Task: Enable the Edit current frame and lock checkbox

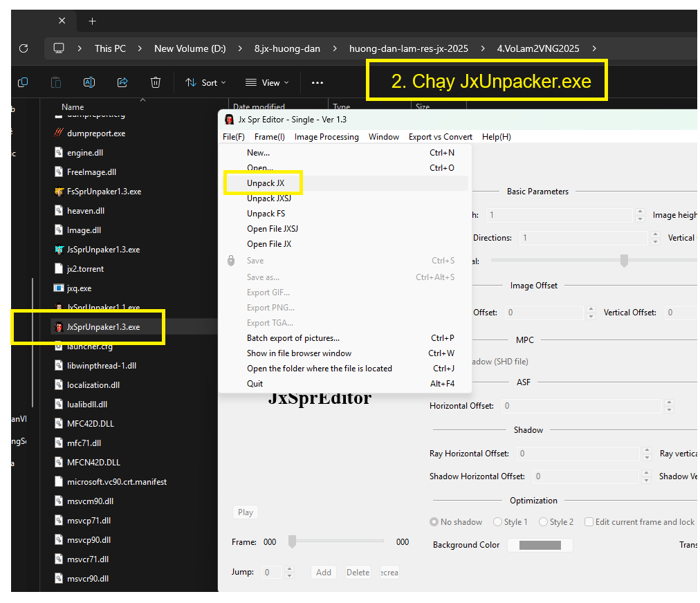Action: coord(589,522)
